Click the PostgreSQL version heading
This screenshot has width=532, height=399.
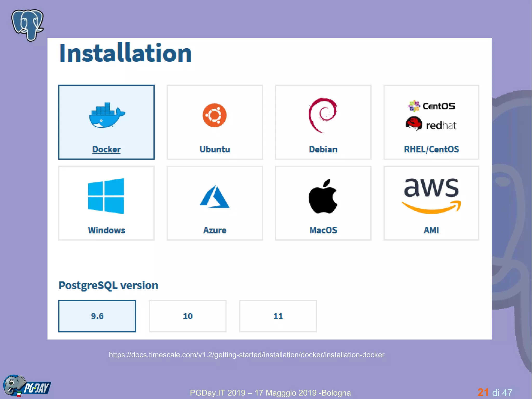pyautogui.click(x=108, y=285)
